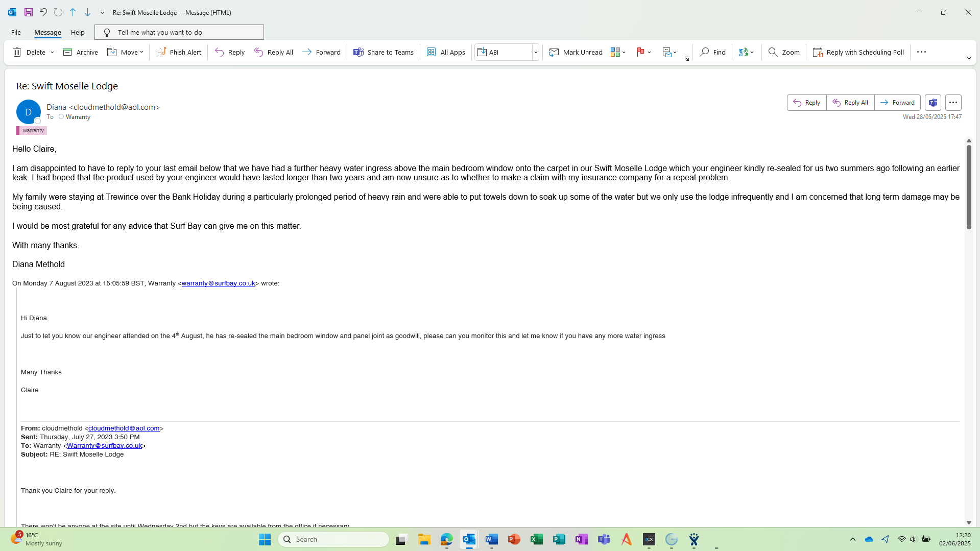Open the cloudmethold@aol.com link in quoted email

click(x=124, y=428)
